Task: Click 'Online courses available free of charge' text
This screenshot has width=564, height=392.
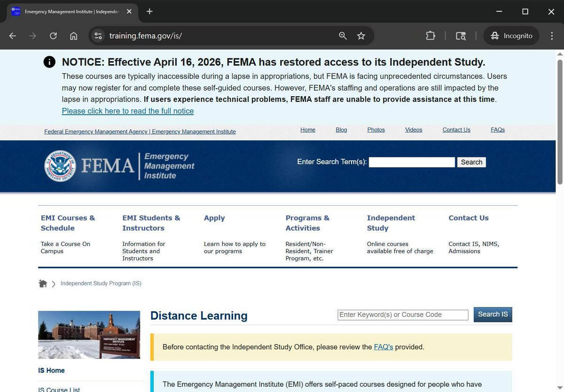Action: tap(400, 247)
